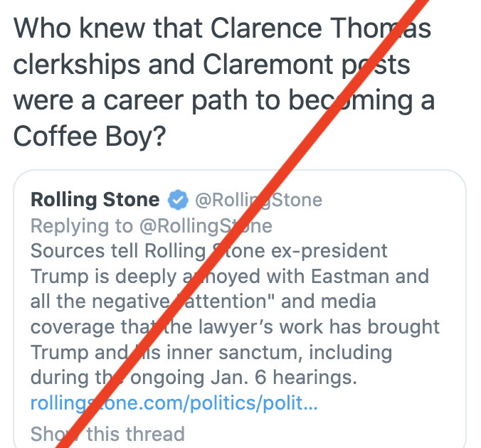Click 'Claremont posts' in the main tweet text
The image size is (481, 448).
307,65
